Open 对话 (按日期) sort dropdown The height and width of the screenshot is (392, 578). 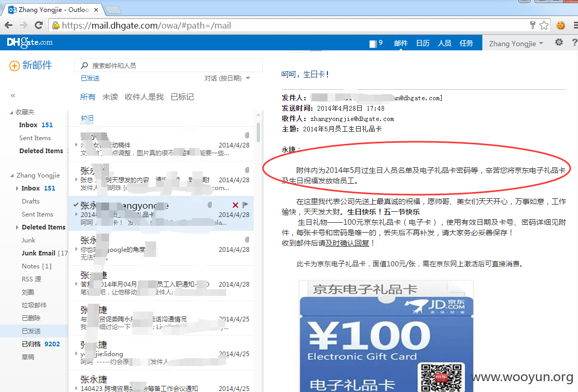[227, 78]
